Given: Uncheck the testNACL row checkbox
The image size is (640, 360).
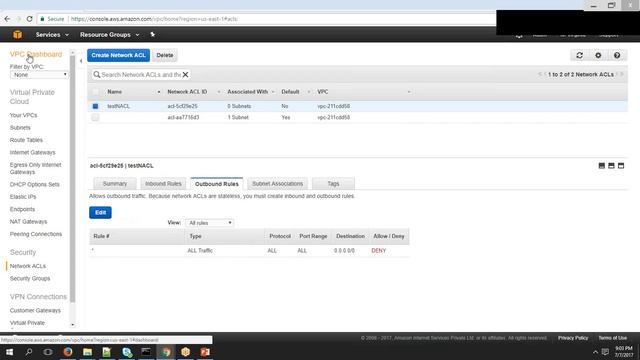Looking at the screenshot, I should coord(95,106).
